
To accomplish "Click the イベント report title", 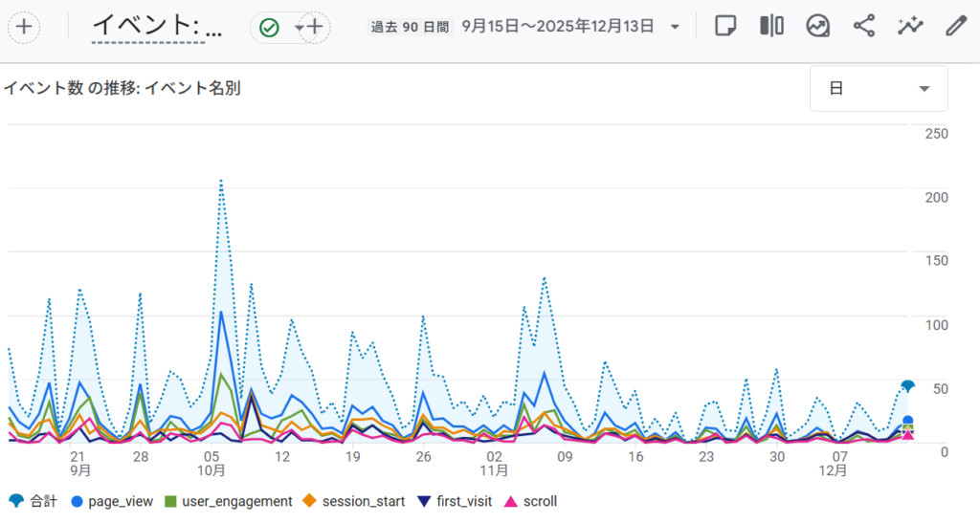I will pyautogui.click(x=157, y=28).
